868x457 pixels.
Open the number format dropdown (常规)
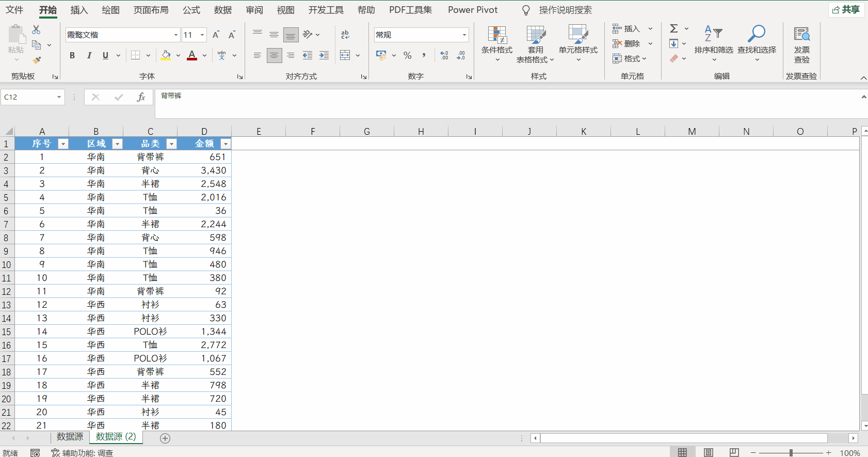click(x=464, y=35)
